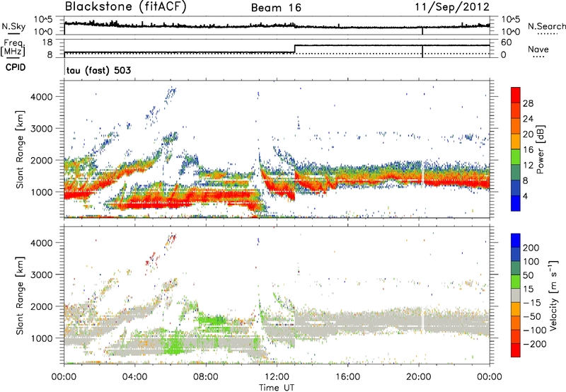Click the 'Slant Range [km]' label of velocity panel
566x392 pixels.
[x=20, y=295]
